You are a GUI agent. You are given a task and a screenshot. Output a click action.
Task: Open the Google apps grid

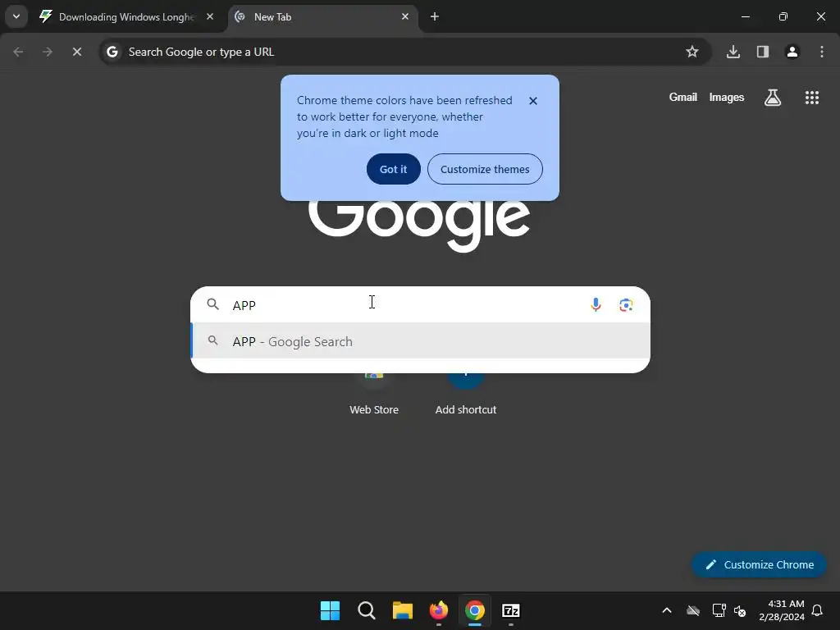(x=812, y=98)
